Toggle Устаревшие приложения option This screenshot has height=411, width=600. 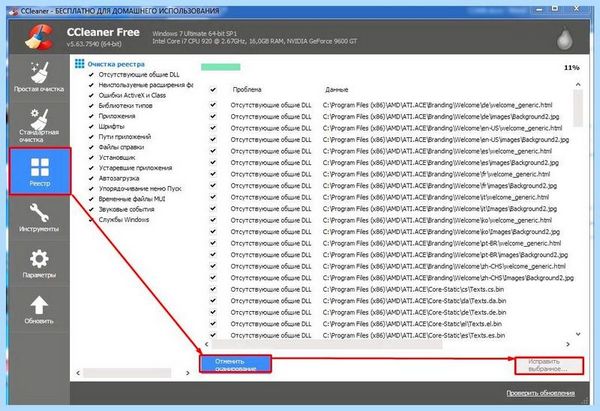point(91,168)
